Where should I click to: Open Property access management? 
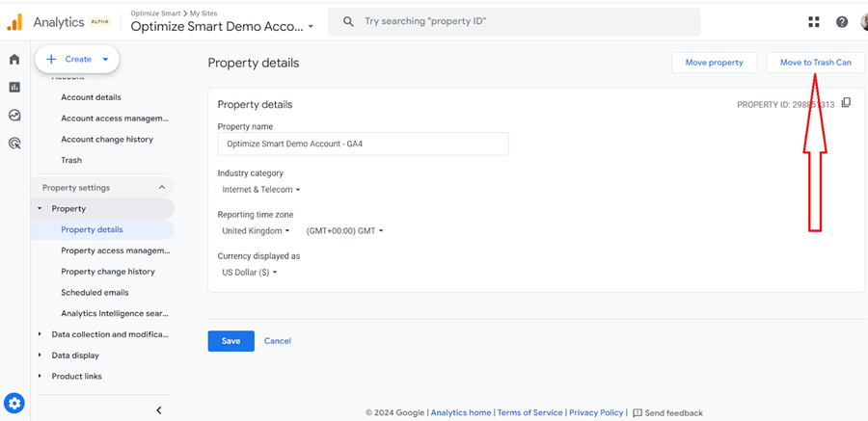click(x=115, y=250)
